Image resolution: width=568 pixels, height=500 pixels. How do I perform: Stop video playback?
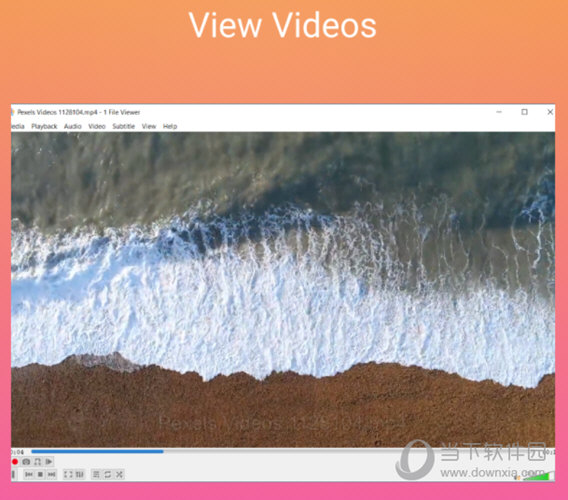click(41, 474)
